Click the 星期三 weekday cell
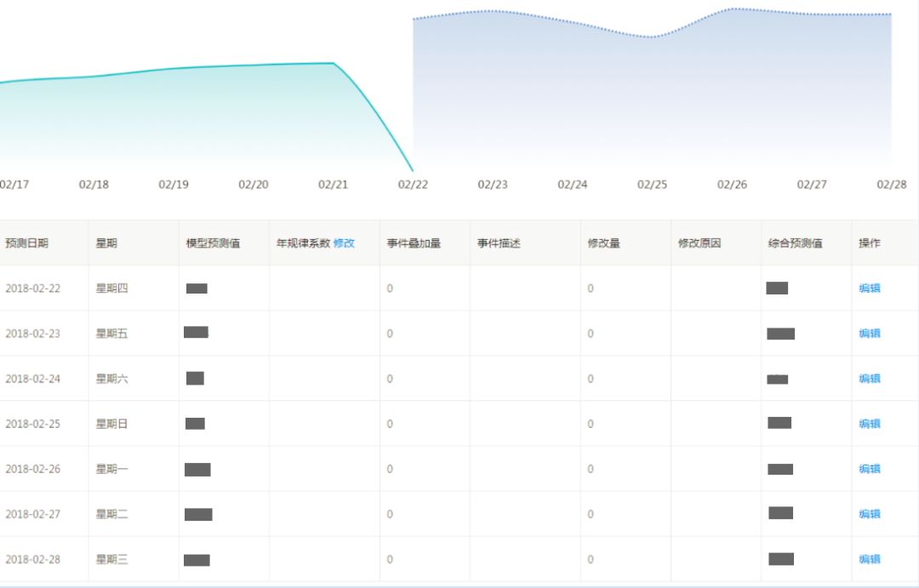This screenshot has height=588, width=919. point(111,559)
